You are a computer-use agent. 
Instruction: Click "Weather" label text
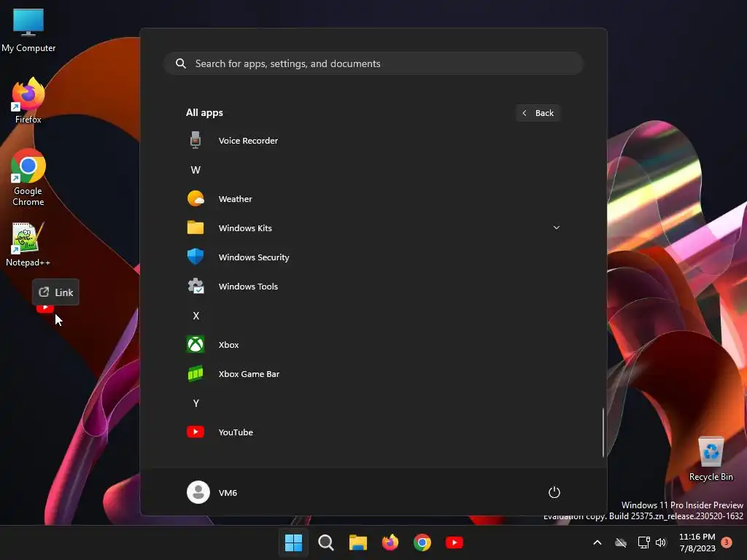(x=236, y=198)
